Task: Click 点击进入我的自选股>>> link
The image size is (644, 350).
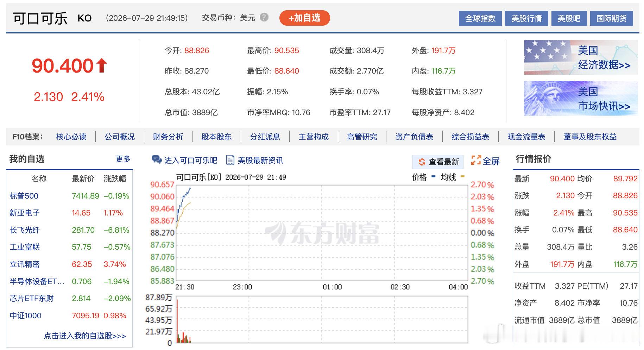Action: 85,336
